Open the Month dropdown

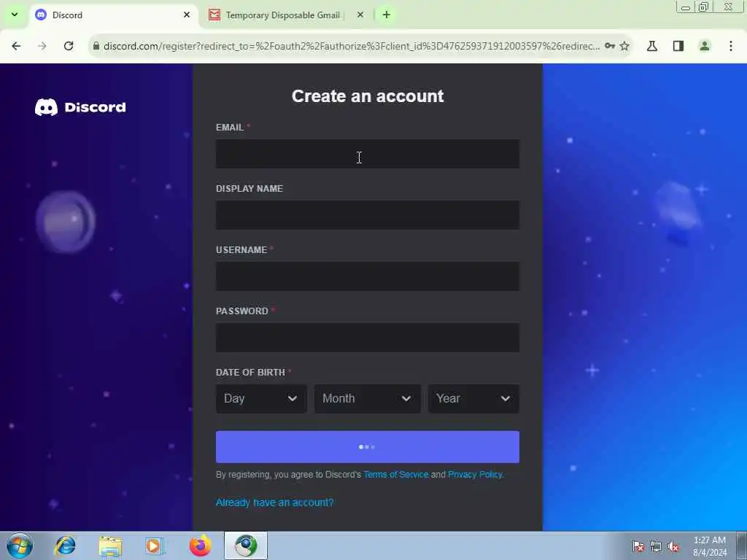368,399
